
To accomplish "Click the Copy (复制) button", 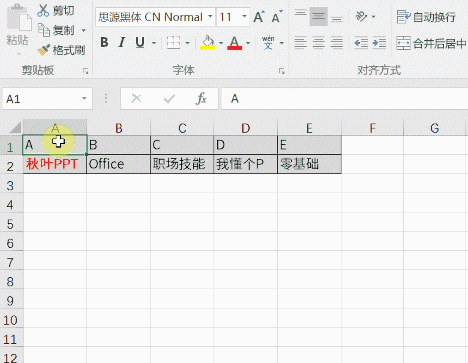I will click(x=56, y=30).
